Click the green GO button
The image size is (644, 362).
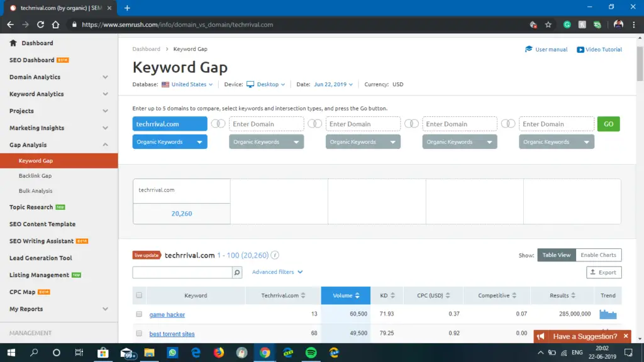[608, 124]
